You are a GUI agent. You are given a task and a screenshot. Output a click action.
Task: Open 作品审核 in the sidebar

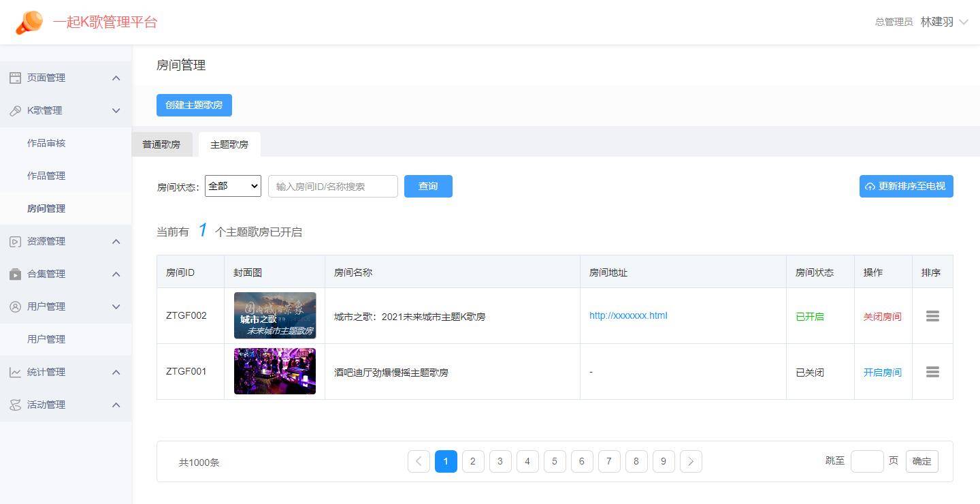click(x=46, y=143)
